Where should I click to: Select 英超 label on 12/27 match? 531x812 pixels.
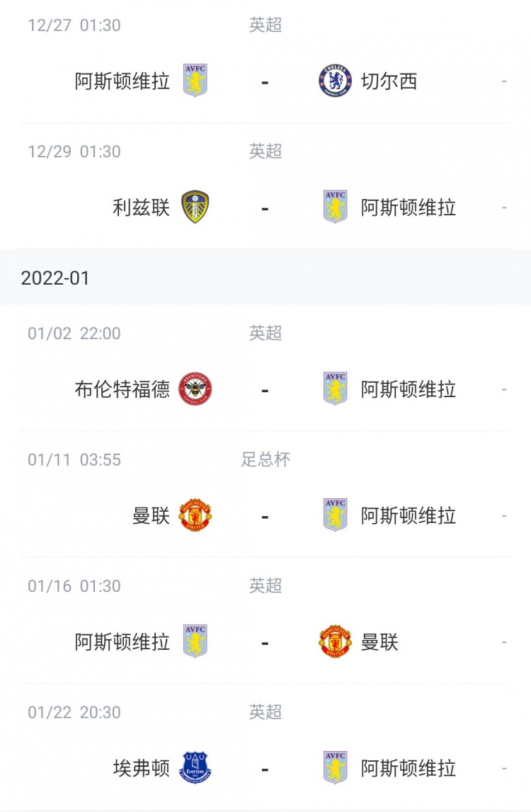pos(265,25)
